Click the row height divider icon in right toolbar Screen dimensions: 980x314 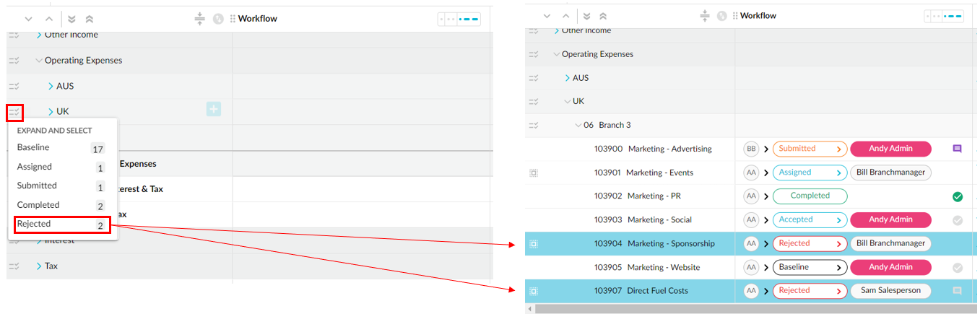[x=705, y=16]
